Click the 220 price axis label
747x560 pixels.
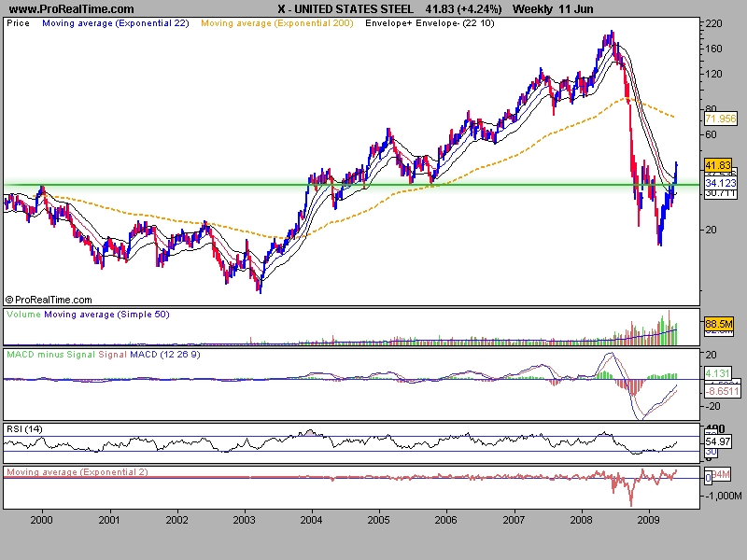714,23
